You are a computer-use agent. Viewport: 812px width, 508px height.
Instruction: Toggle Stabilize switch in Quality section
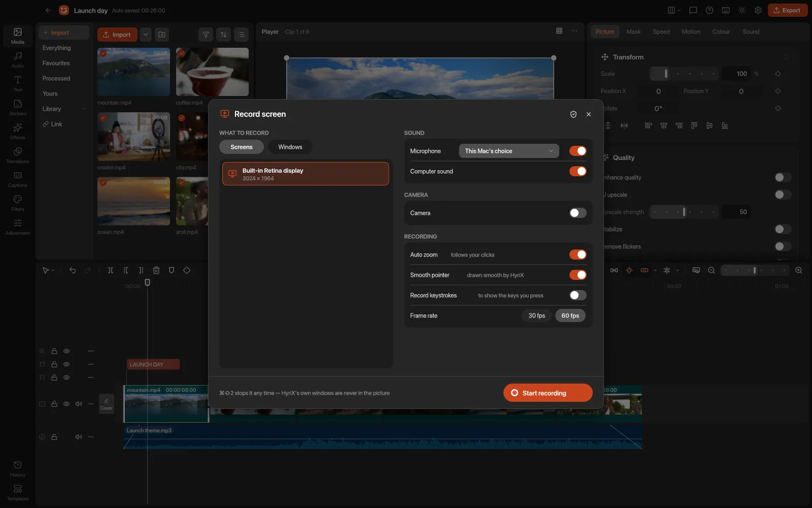coord(783,229)
